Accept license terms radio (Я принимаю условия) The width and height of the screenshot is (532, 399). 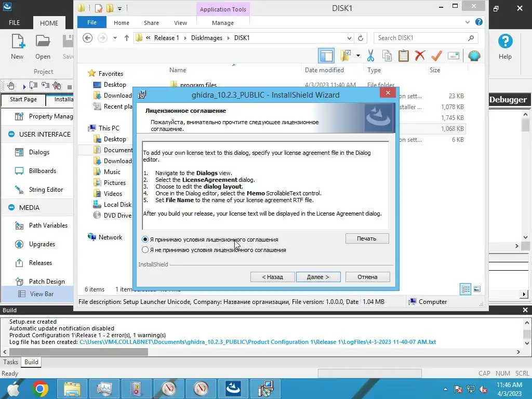[145, 239]
